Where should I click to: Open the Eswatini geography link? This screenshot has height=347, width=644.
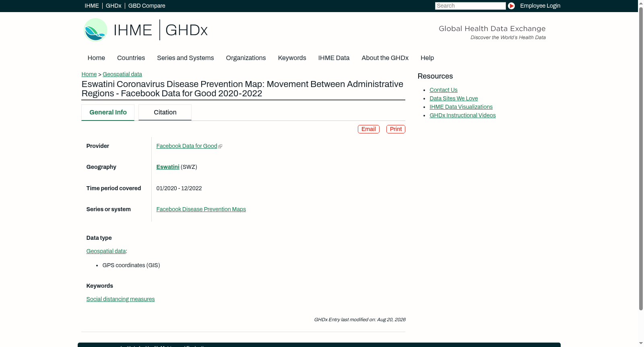(168, 167)
